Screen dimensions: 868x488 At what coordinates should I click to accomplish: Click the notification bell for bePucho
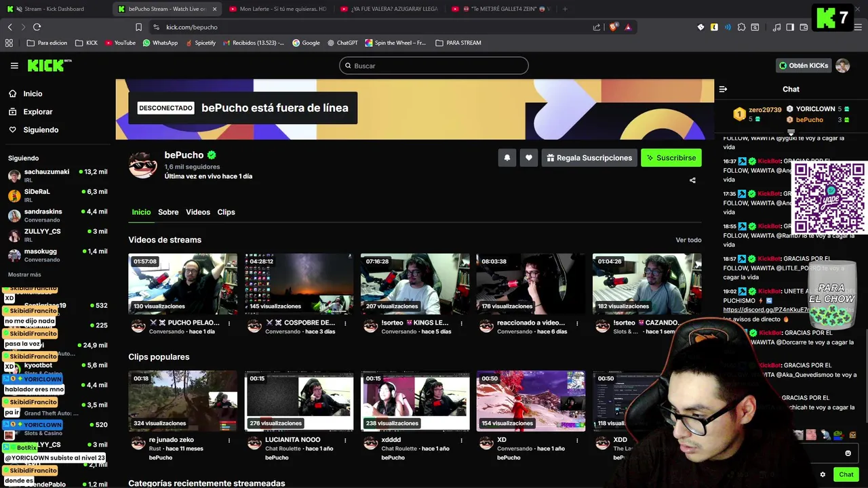pos(507,158)
